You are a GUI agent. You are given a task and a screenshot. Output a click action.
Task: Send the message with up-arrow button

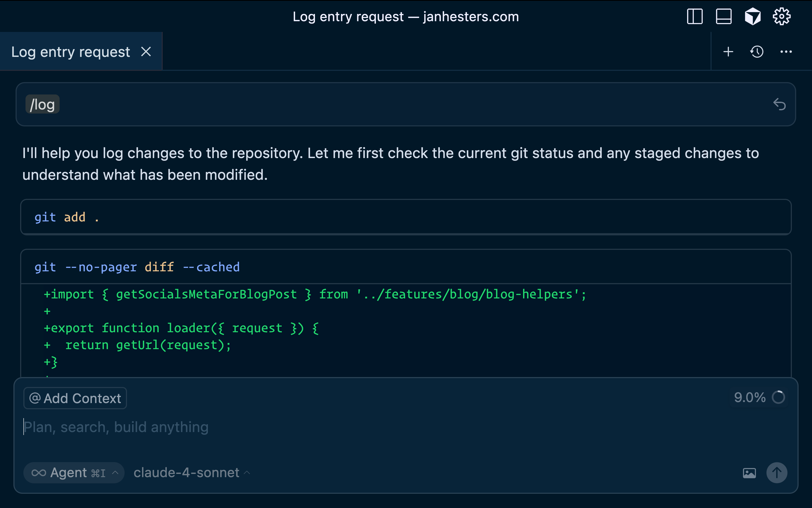point(776,473)
